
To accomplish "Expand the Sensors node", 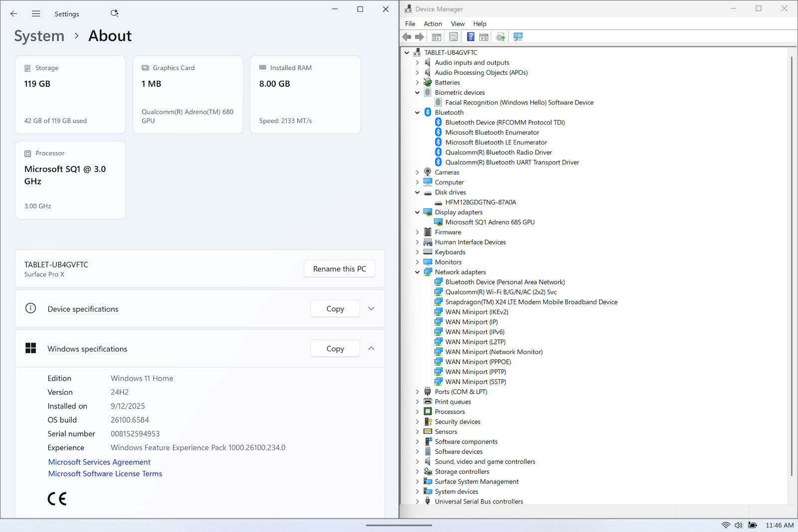I will click(x=417, y=431).
